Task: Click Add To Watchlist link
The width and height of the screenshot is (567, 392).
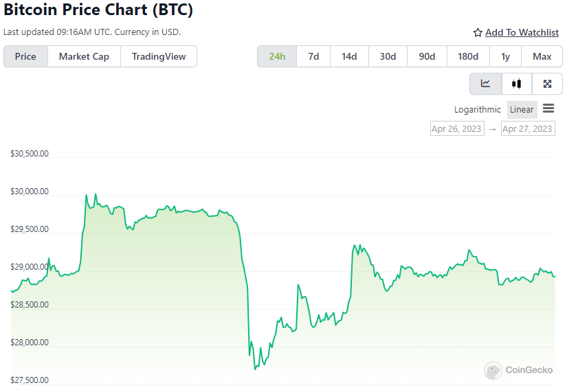Action: (522, 32)
